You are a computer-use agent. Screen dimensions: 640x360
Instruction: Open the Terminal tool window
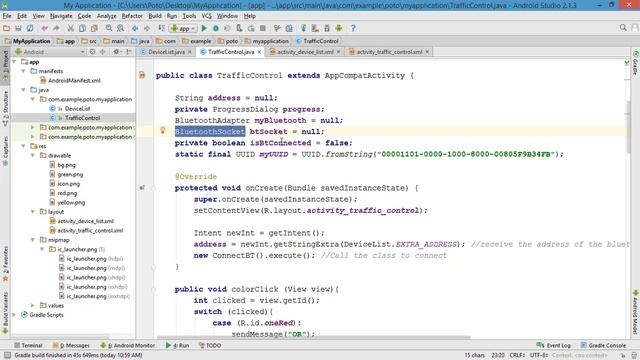pos(28,345)
